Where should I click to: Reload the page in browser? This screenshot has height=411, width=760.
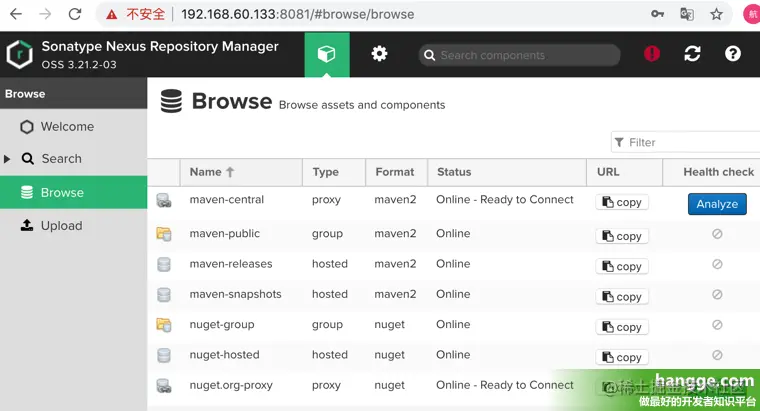(x=75, y=14)
